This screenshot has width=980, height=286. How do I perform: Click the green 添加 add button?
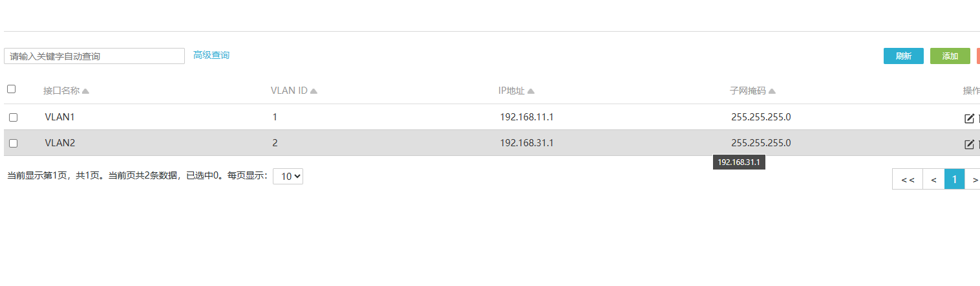tap(950, 56)
